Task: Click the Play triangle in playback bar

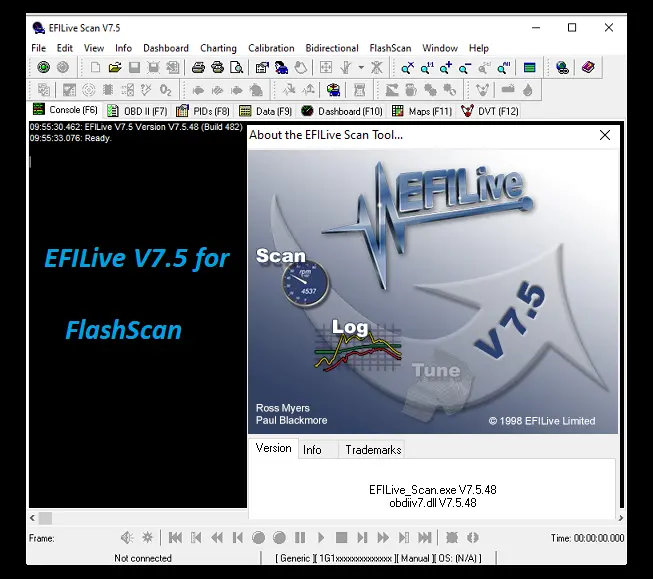Action: 321,538
